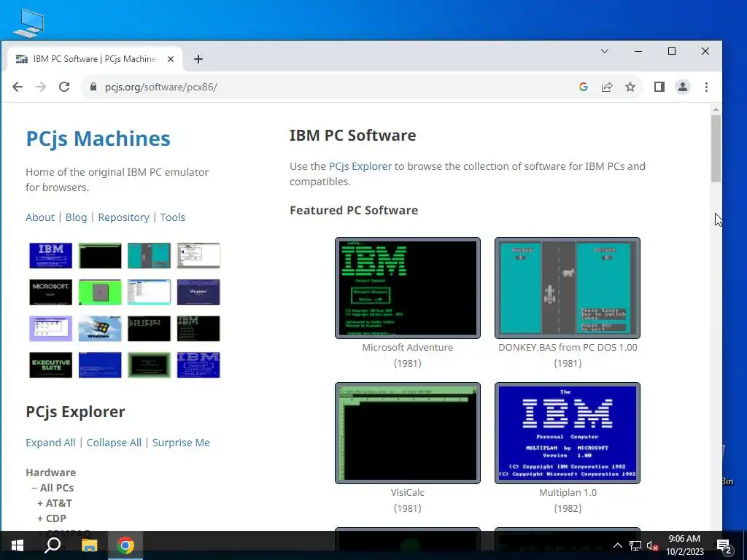The height and width of the screenshot is (560, 747).
Task: Open the MICROSOFT black sidebar thumbnail
Action: coord(50,292)
